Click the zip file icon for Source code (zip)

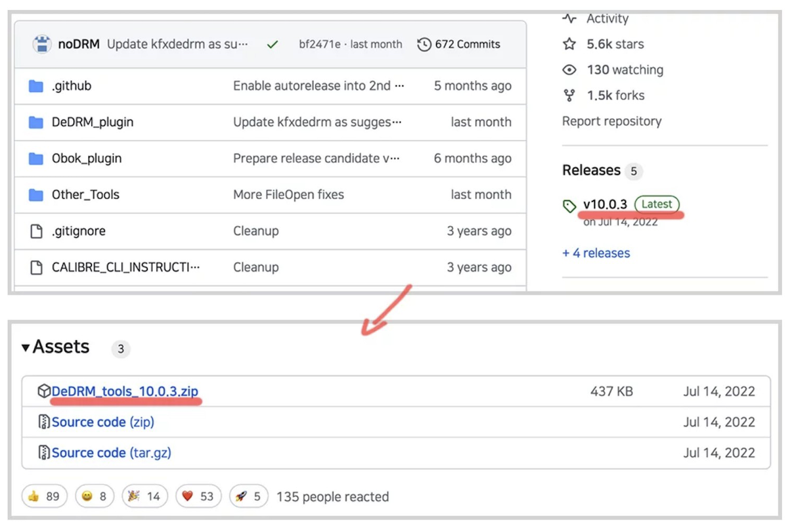coord(44,422)
